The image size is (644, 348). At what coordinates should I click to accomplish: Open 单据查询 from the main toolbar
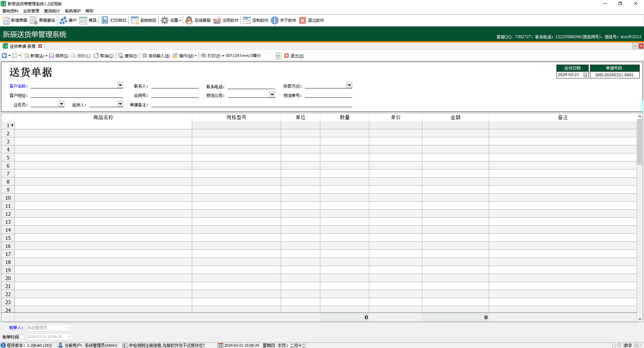click(x=43, y=20)
